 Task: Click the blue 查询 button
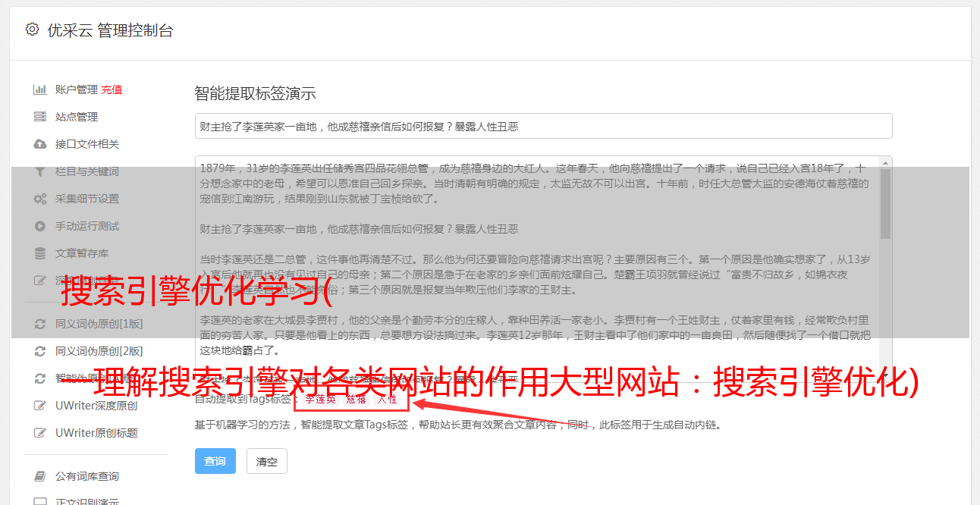point(215,461)
